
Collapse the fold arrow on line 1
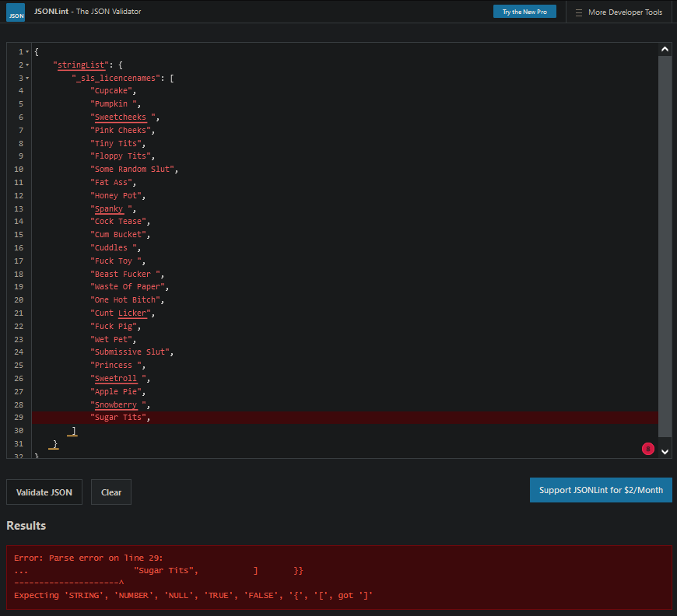[x=27, y=52]
